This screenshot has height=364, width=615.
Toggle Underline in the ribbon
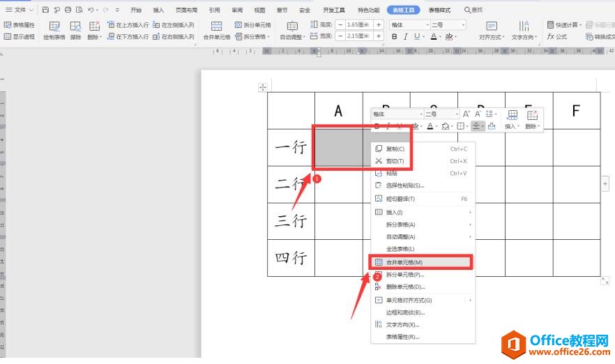tap(416, 36)
